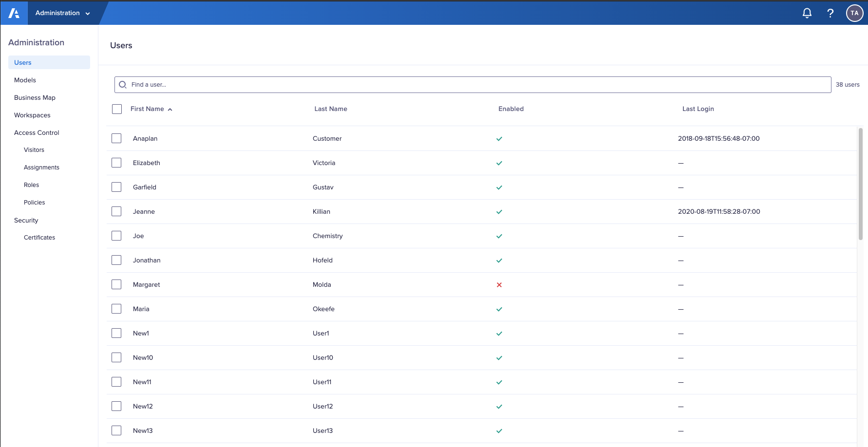
Task: Click the 2020-08-19T11:58:28-07:00 login cell
Action: pos(719,212)
